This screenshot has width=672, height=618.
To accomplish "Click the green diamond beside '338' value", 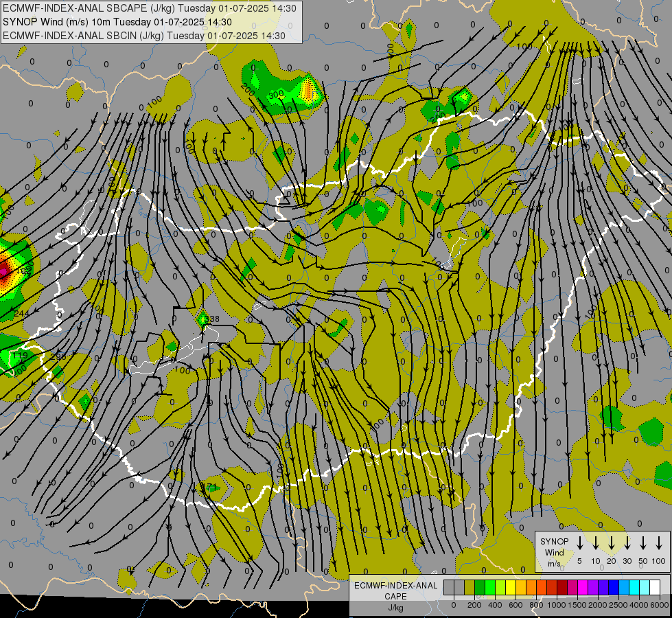I will click(x=202, y=319).
